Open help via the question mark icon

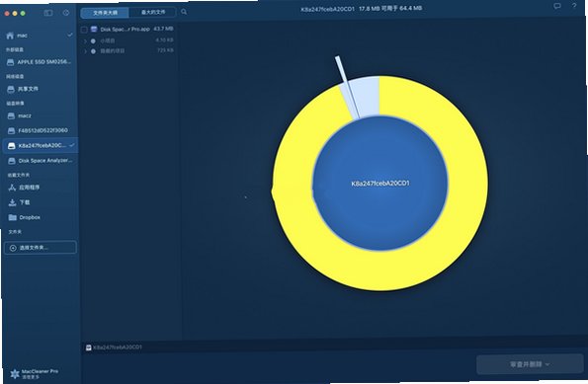[574, 6]
